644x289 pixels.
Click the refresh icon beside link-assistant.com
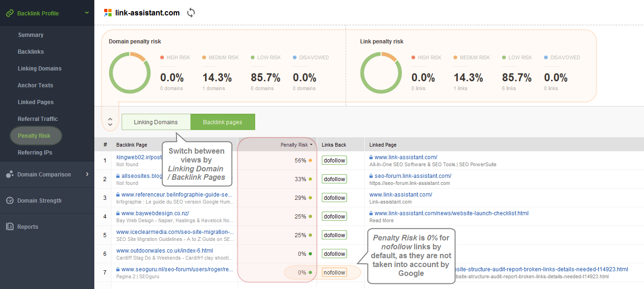tap(191, 13)
